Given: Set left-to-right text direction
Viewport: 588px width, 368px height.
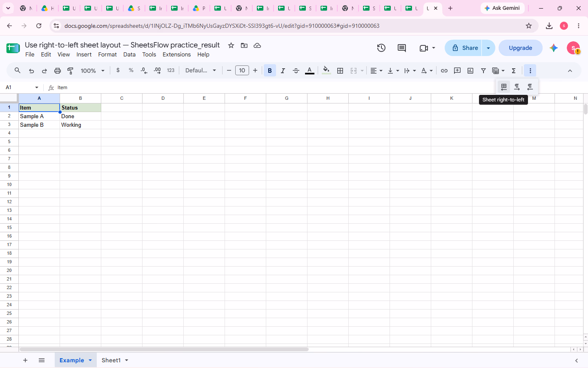Looking at the screenshot, I should 517,87.
